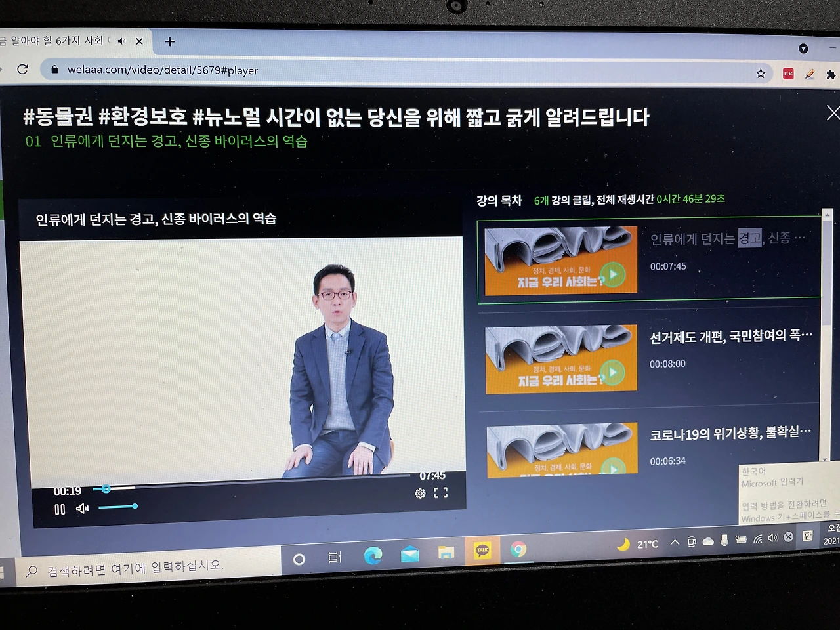Open the Chrome tab search dropdown
This screenshot has height=630, width=840.
coord(803,49)
